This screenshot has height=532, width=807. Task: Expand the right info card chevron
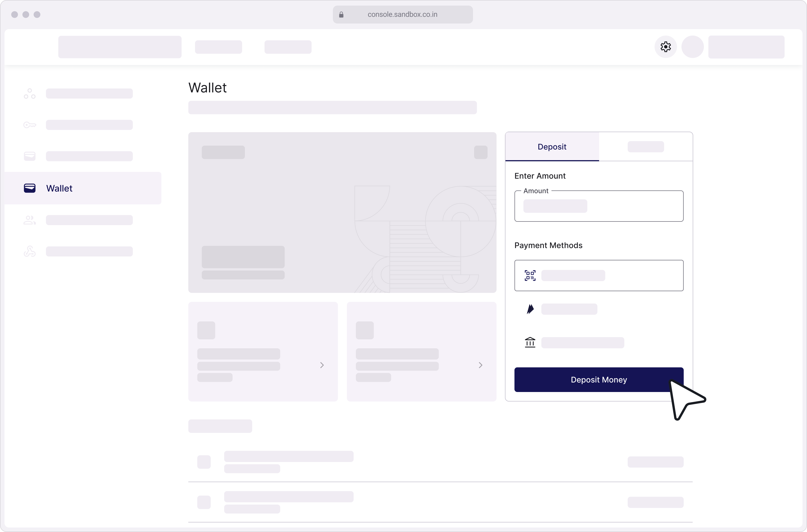pos(480,365)
